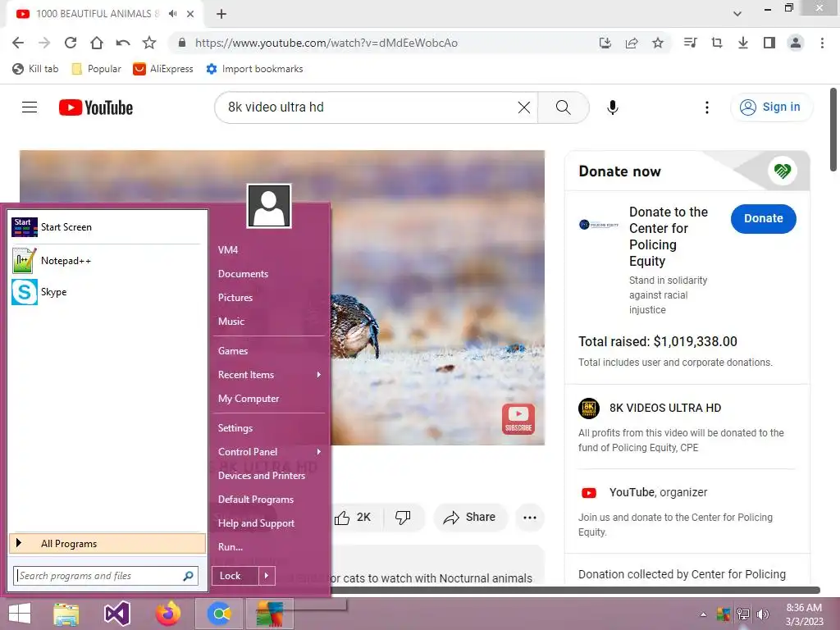The width and height of the screenshot is (840, 630).
Task: Open a new browser tab
Action: 221,14
